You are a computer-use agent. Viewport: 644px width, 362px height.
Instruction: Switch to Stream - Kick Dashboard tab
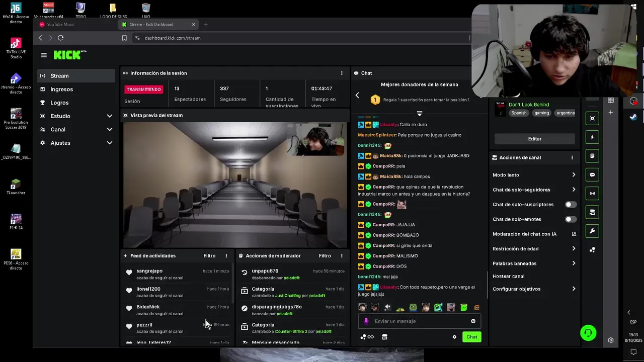(158, 24)
